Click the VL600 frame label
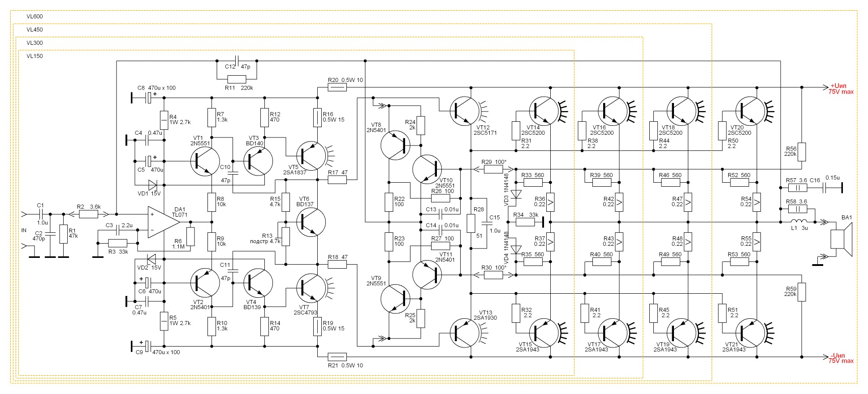868x394 pixels. pos(35,17)
